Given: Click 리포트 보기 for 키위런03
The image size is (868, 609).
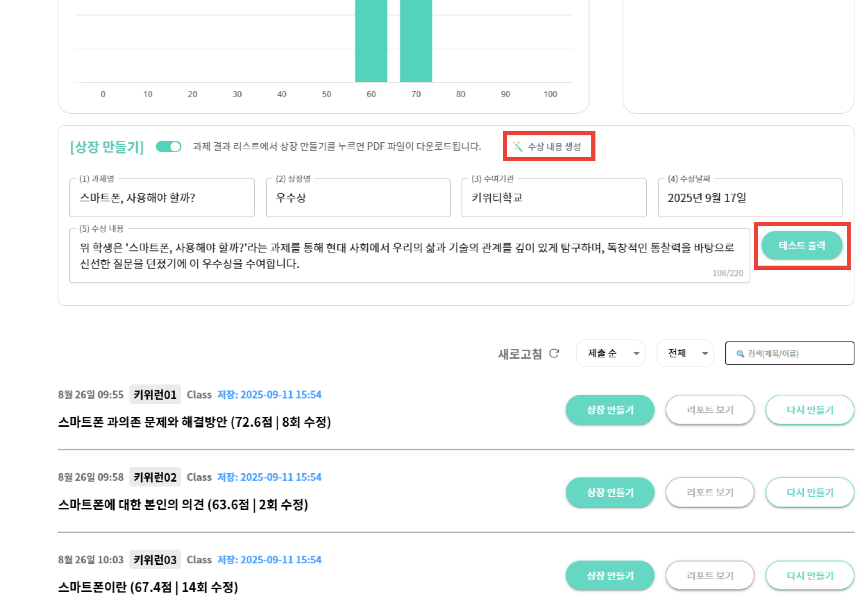Looking at the screenshot, I should 710,575.
